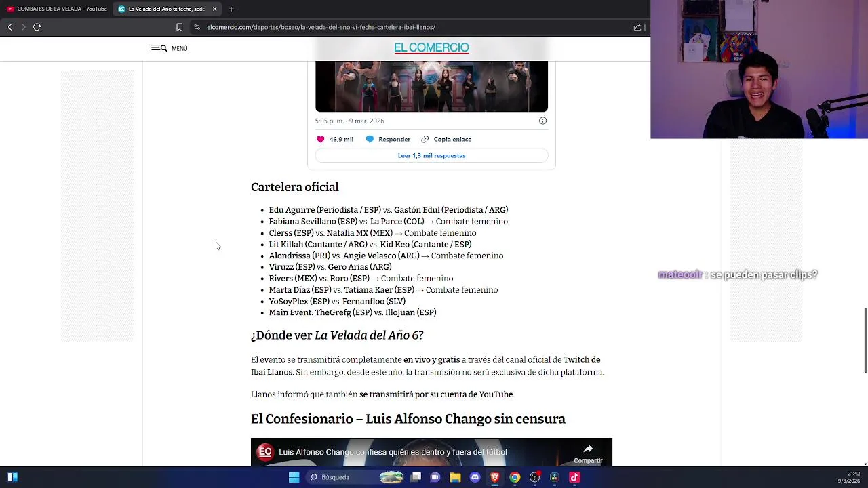Reload the page with the refresh icon
The width and height of the screenshot is (868, 488).
pos(37,27)
